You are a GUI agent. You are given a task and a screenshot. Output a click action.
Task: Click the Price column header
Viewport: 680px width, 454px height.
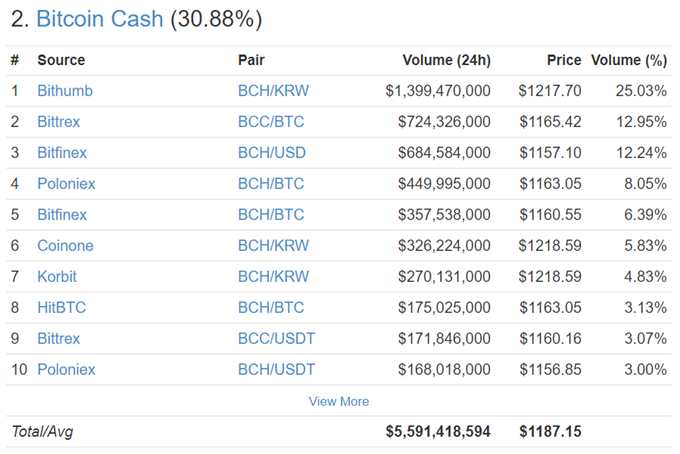[564, 60]
